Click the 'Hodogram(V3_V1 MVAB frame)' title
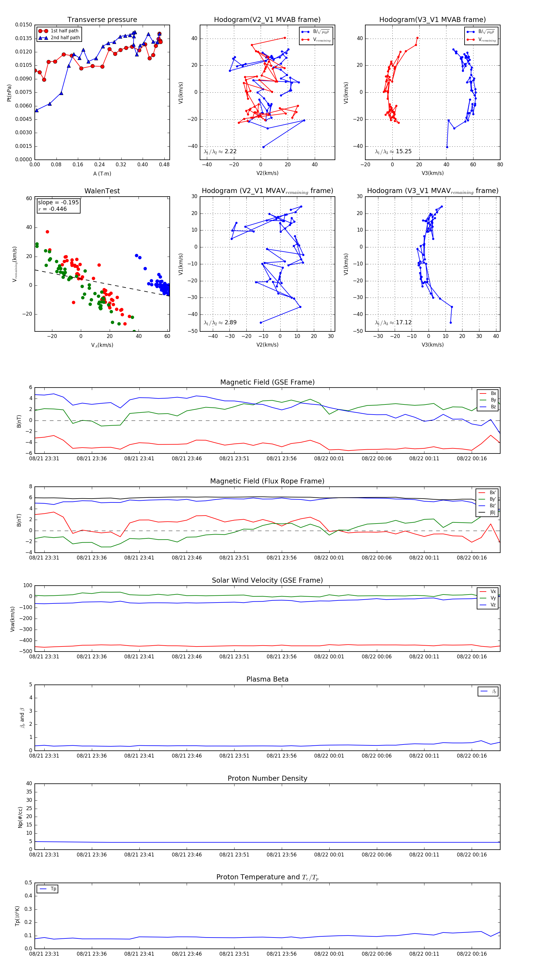Viewport: 535px width, 980px height. pyautogui.click(x=432, y=20)
